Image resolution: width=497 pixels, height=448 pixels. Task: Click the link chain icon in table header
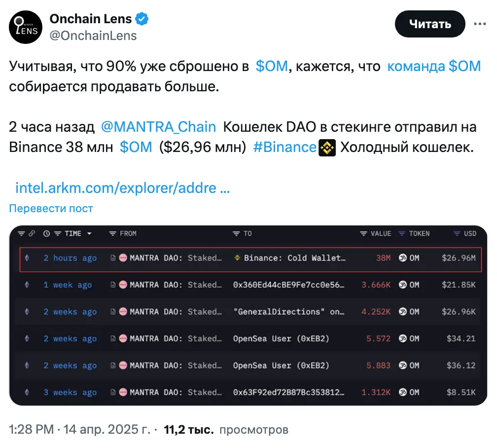32,233
